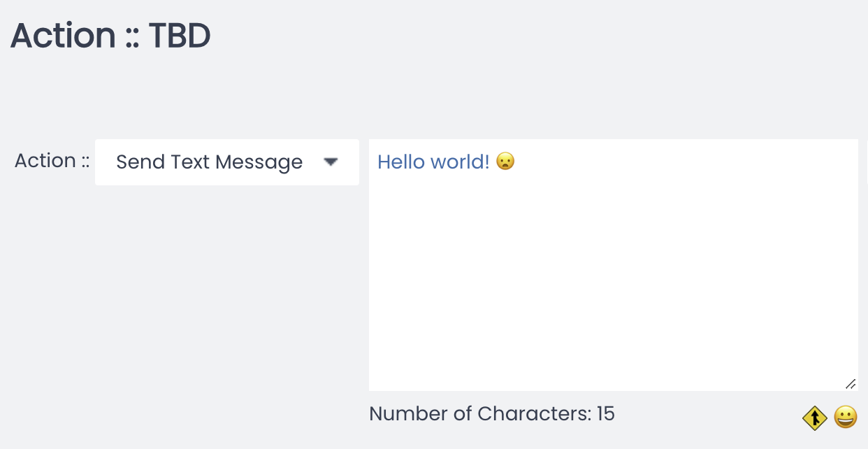The height and width of the screenshot is (449, 868).
Task: Place cursor right after the worried emoji
Action: [x=516, y=162]
